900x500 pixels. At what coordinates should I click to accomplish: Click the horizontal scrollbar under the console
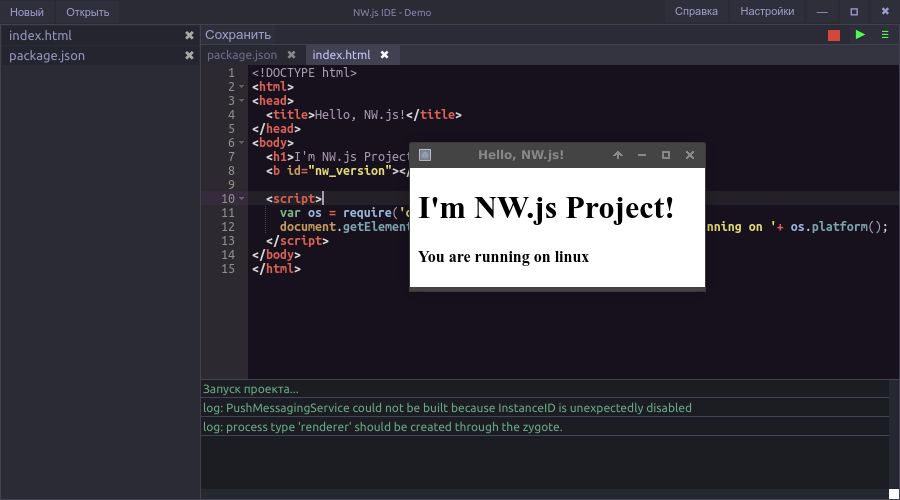click(544, 494)
